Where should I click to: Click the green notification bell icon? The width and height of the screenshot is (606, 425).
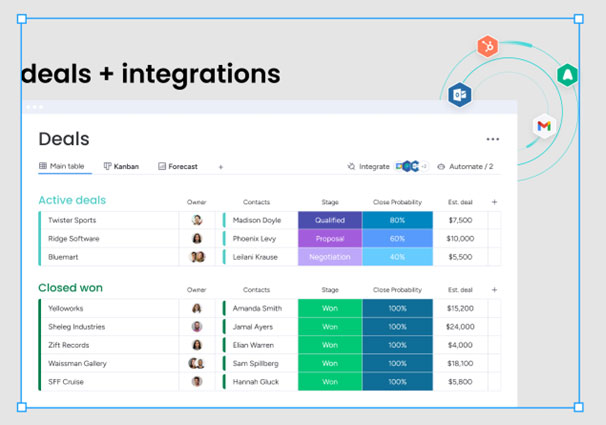pos(568,74)
